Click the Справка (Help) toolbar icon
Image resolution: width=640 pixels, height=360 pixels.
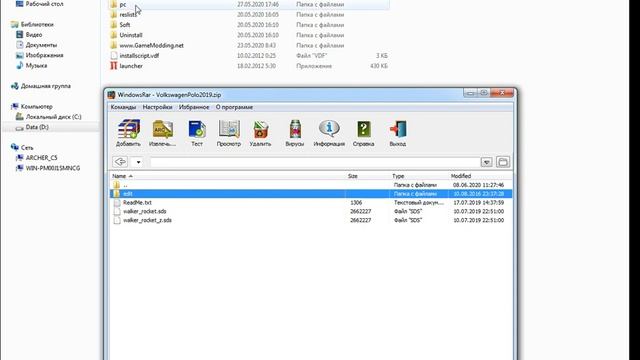(363, 133)
